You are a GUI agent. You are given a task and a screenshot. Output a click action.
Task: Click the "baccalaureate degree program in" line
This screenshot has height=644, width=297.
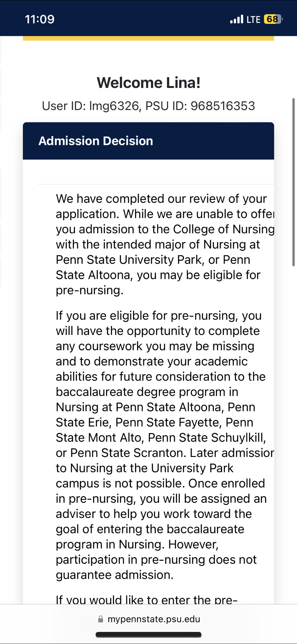coord(147,392)
